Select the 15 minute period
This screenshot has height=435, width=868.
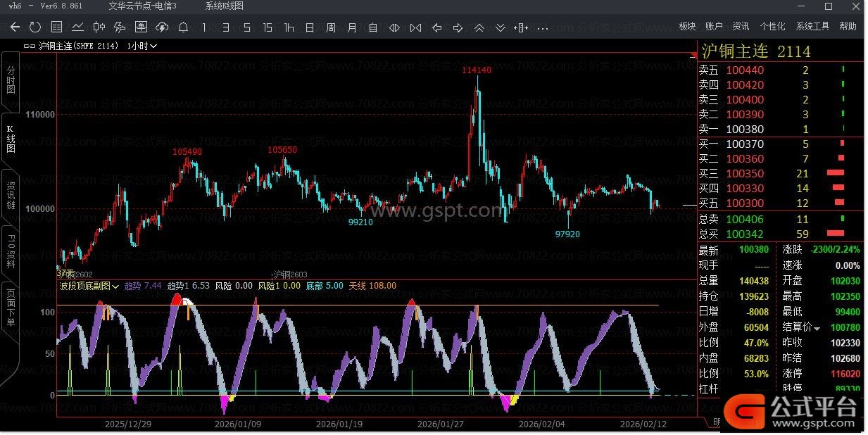(268, 27)
